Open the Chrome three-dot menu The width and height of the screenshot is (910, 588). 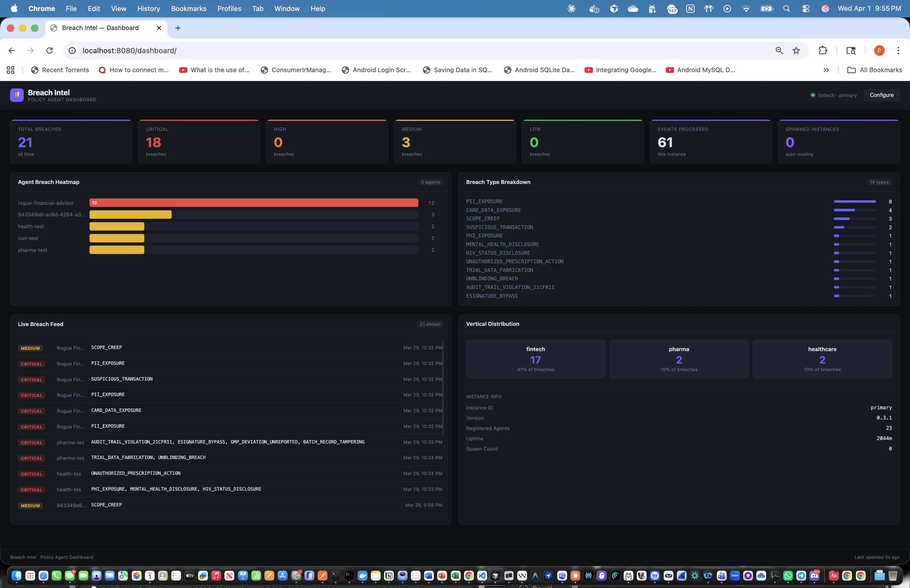898,50
